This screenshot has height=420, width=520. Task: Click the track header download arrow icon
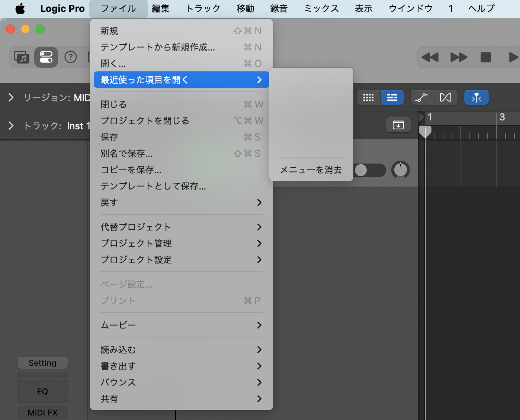pyautogui.click(x=398, y=125)
